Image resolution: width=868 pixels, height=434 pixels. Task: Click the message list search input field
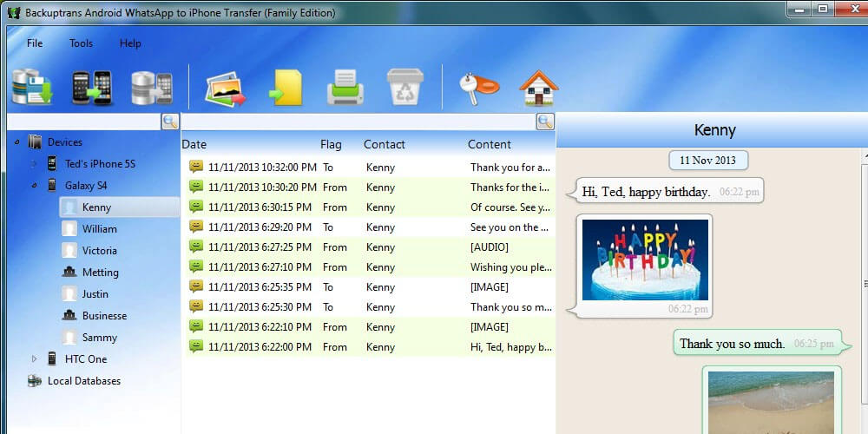[x=359, y=122]
